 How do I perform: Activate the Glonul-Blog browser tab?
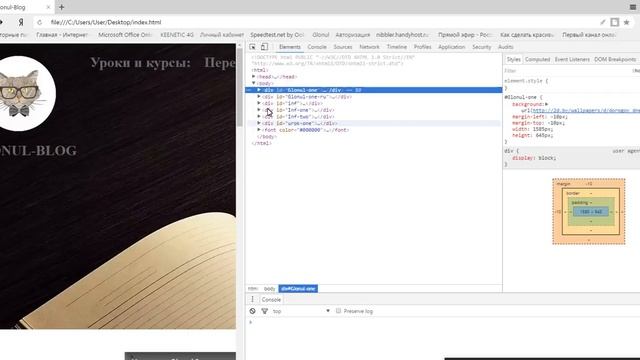[24, 7]
